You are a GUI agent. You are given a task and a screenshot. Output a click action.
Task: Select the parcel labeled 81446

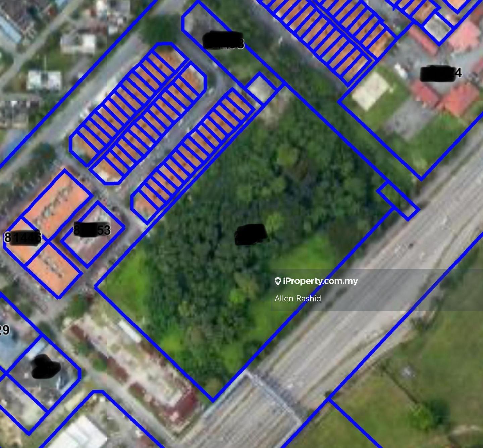click(x=22, y=238)
